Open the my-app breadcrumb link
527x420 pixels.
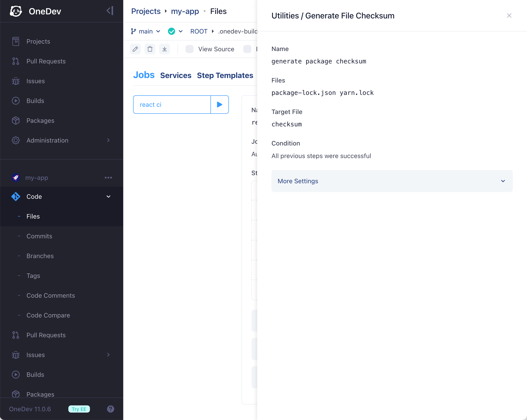pos(185,11)
